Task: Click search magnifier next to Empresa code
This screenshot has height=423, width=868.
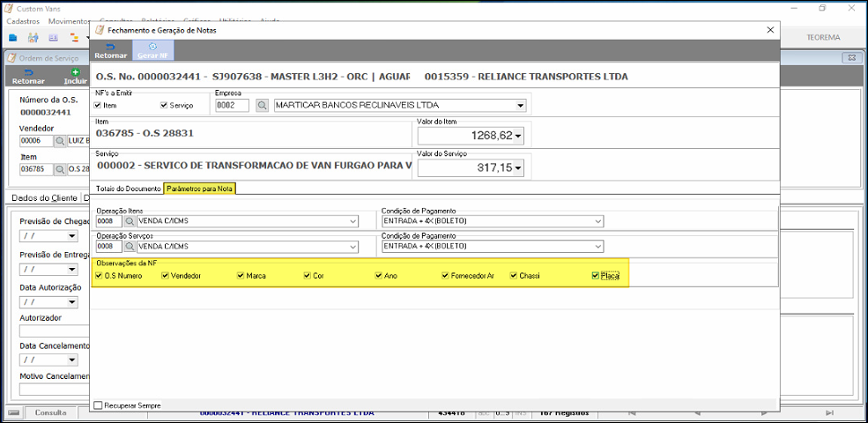Action: [262, 105]
